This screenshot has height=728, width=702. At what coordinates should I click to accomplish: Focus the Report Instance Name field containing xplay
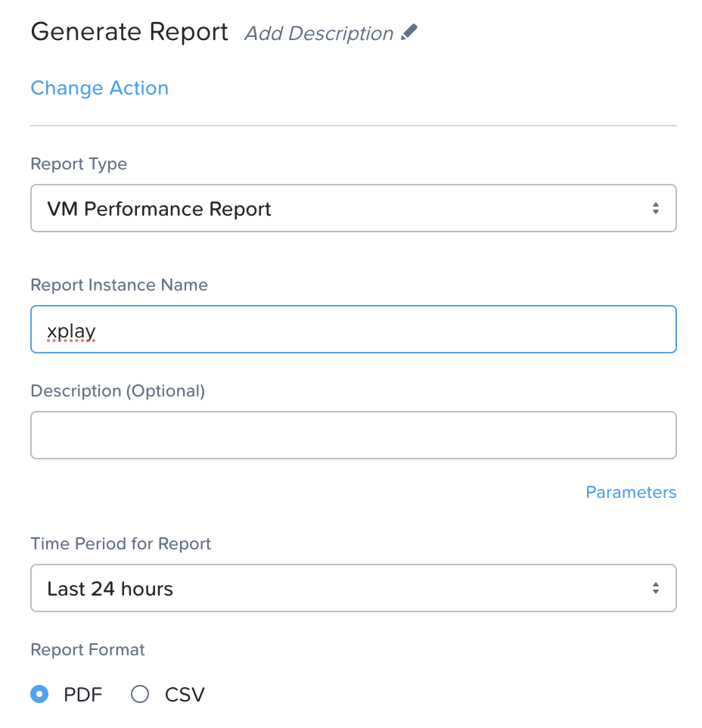[x=353, y=329]
